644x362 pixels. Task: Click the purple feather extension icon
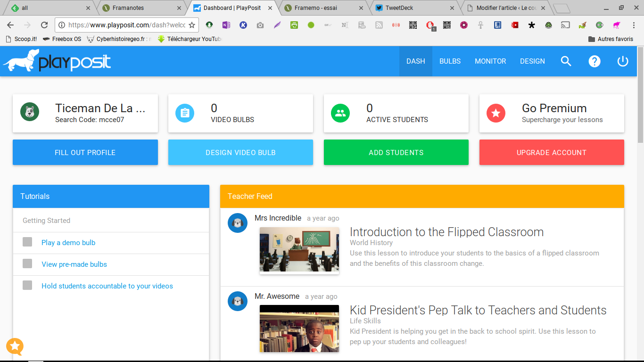(x=277, y=25)
